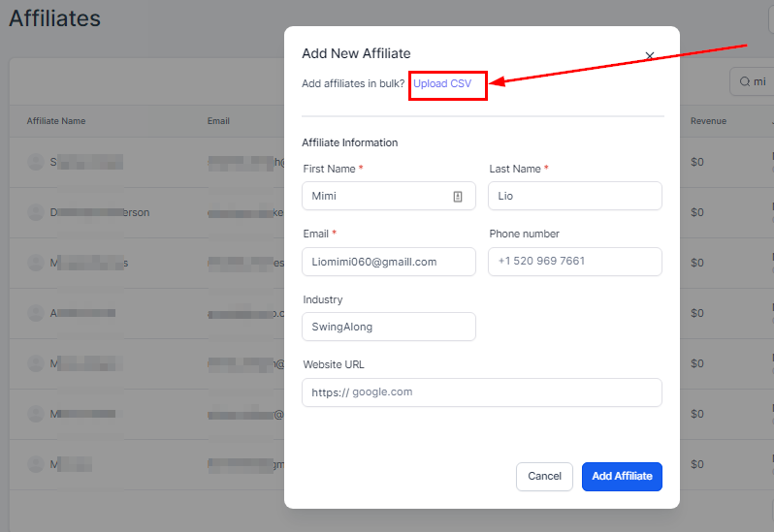Select the Industry field showing SwingAlong
774x532 pixels.
click(388, 327)
